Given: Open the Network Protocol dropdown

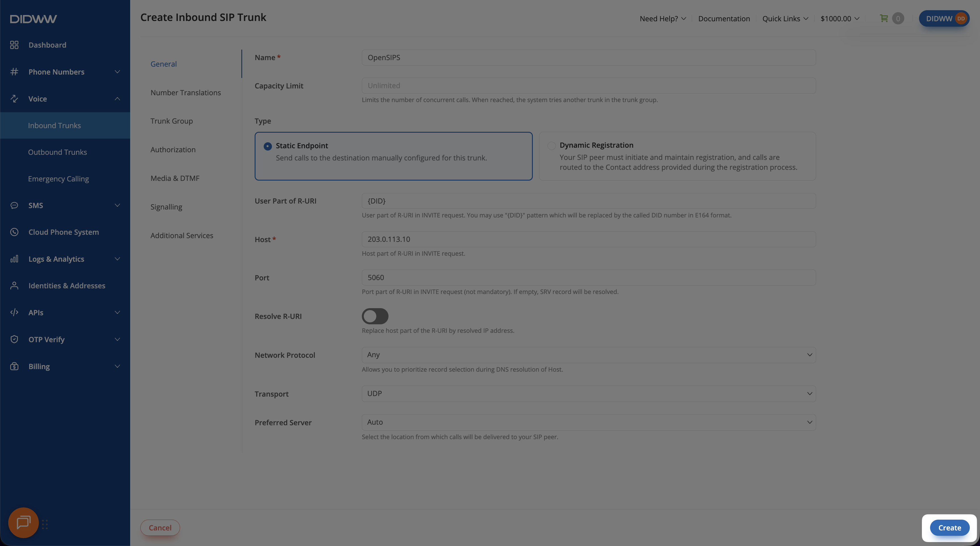Looking at the screenshot, I should coord(588,355).
